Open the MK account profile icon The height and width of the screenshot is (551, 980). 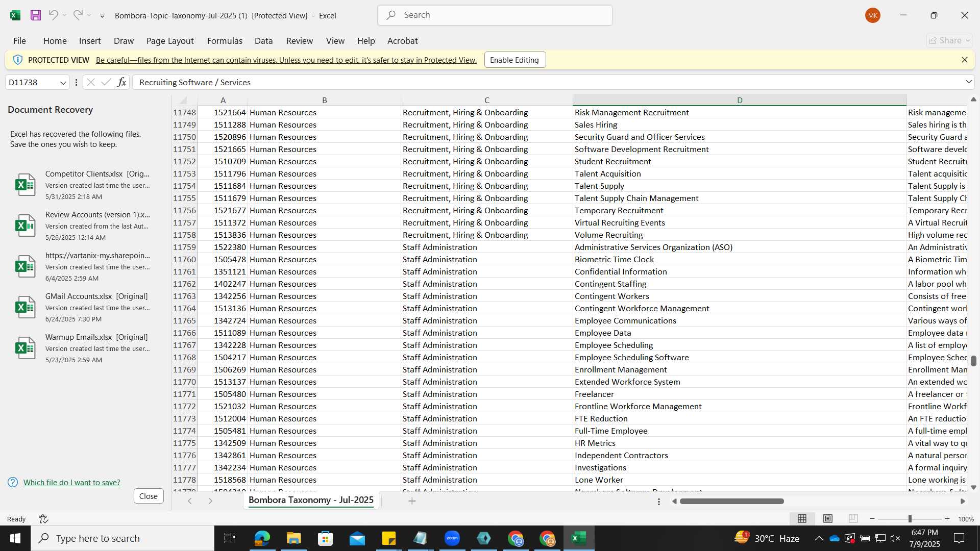[x=872, y=15]
